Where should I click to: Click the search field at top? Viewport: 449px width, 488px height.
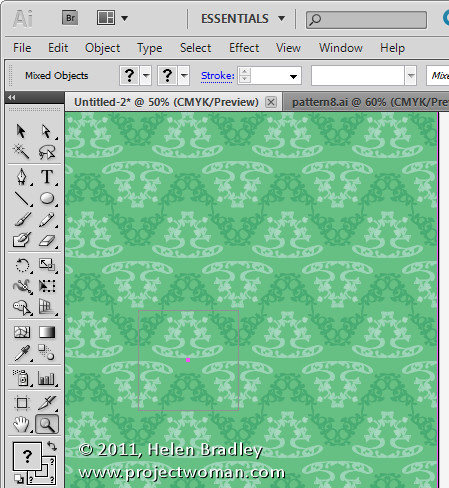point(366,20)
